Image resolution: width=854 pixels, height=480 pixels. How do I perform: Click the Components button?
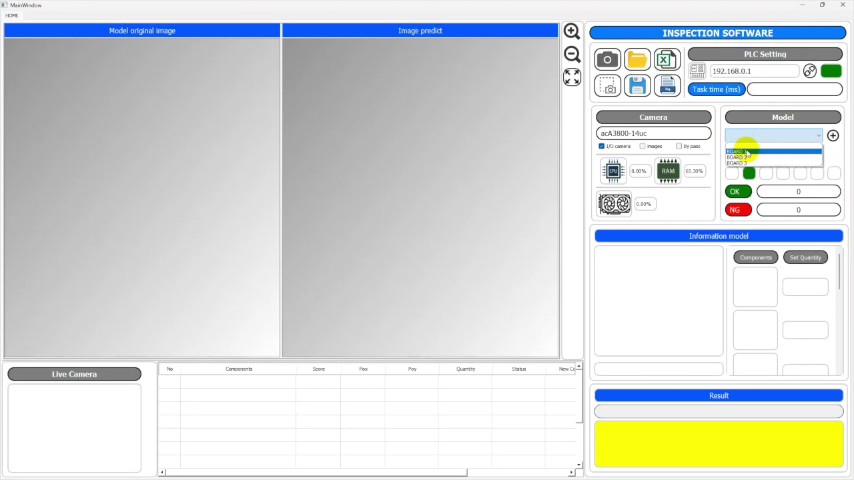point(755,257)
